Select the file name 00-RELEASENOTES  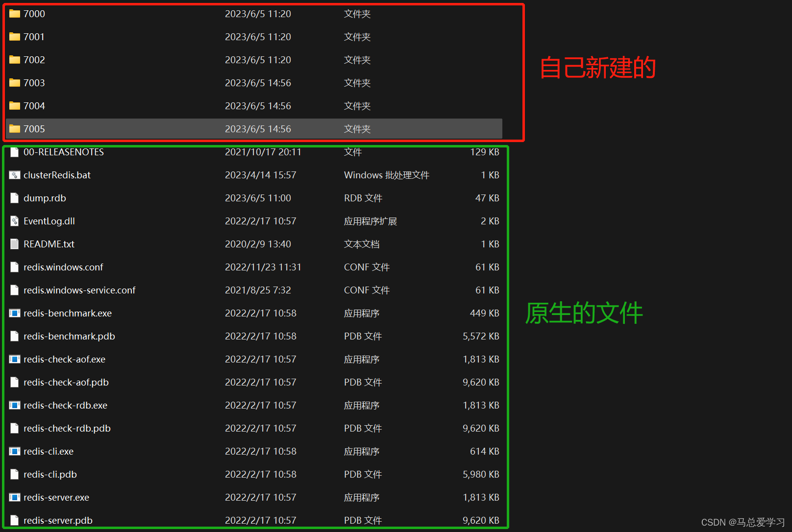[x=64, y=152]
